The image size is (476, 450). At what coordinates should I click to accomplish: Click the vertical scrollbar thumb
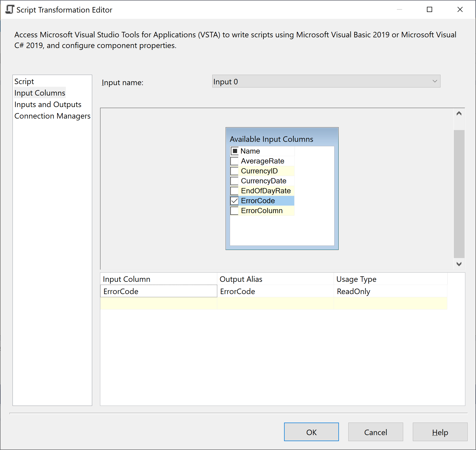pos(459,194)
